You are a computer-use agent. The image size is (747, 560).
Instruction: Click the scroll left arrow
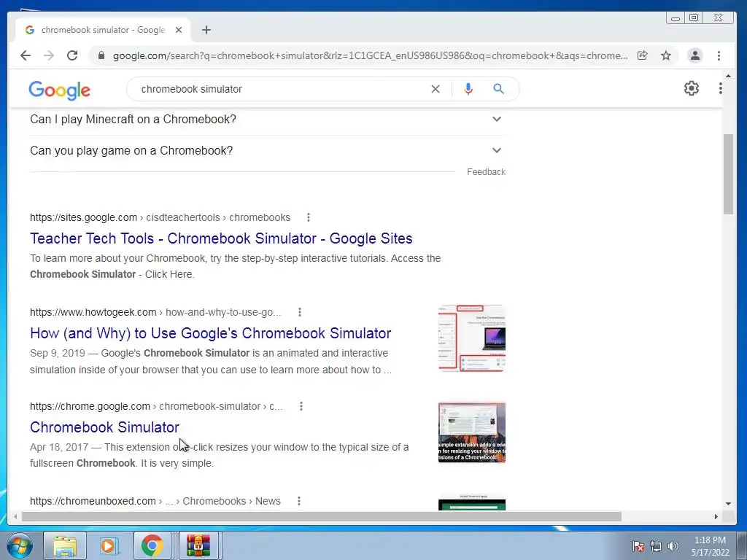point(15,517)
